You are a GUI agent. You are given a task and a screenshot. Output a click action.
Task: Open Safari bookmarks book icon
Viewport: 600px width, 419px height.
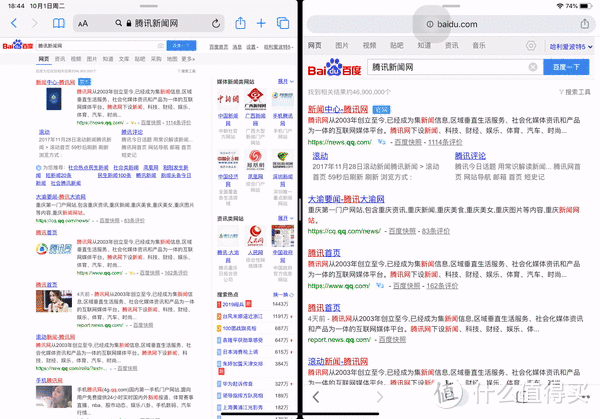tap(59, 23)
